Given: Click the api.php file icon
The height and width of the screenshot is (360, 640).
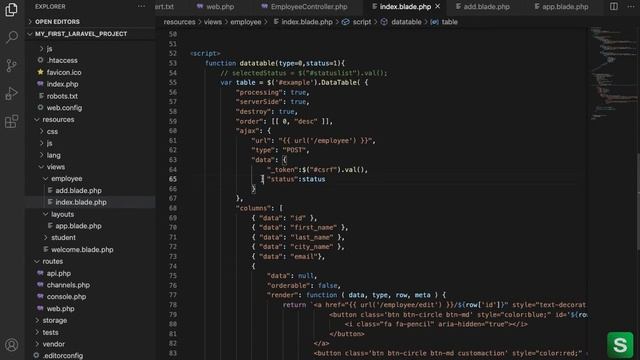Looking at the screenshot, I should pyautogui.click(x=40, y=273).
